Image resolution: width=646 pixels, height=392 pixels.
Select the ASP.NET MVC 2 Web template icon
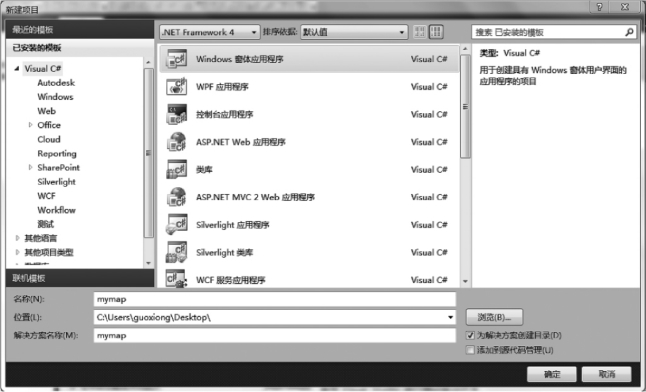(x=176, y=197)
